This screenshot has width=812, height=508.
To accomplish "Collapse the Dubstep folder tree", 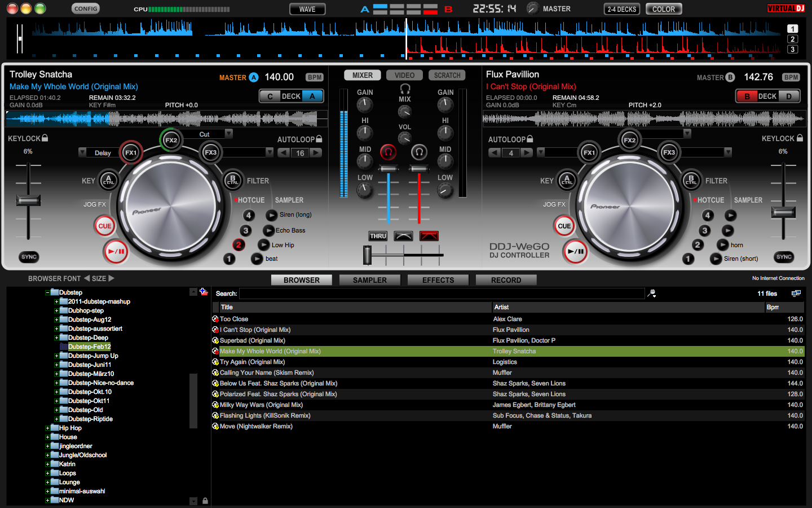I will [x=47, y=292].
